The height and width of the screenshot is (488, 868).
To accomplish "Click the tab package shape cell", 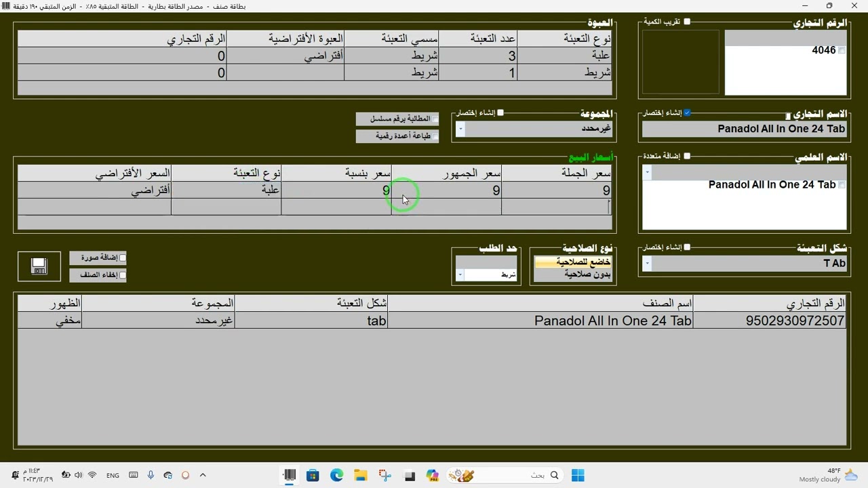I will tap(311, 321).
